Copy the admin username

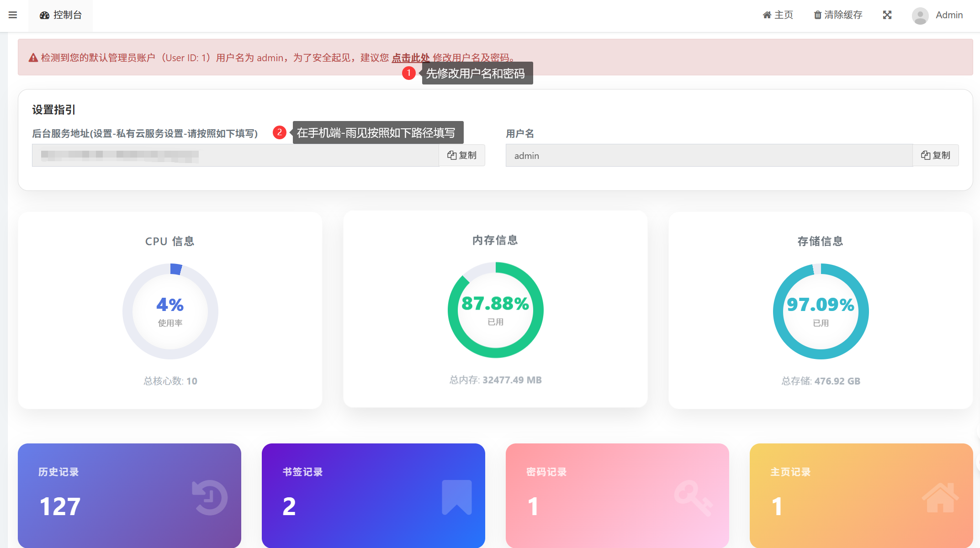tap(935, 155)
